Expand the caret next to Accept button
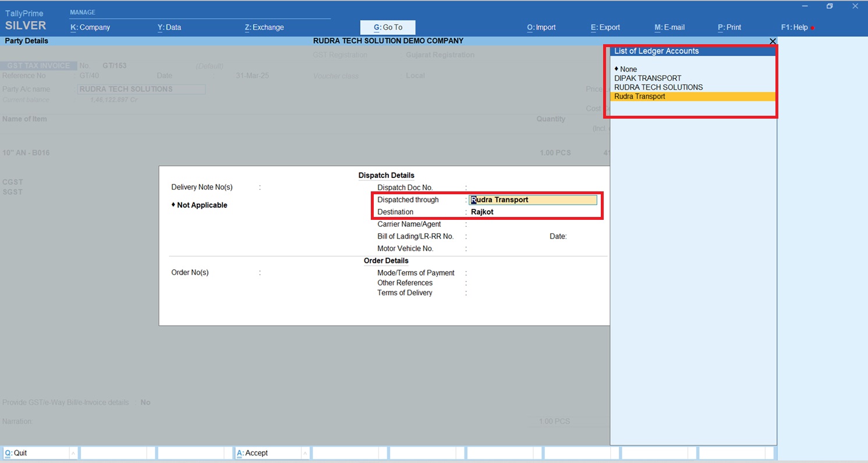This screenshot has width=868, height=463. click(x=306, y=453)
